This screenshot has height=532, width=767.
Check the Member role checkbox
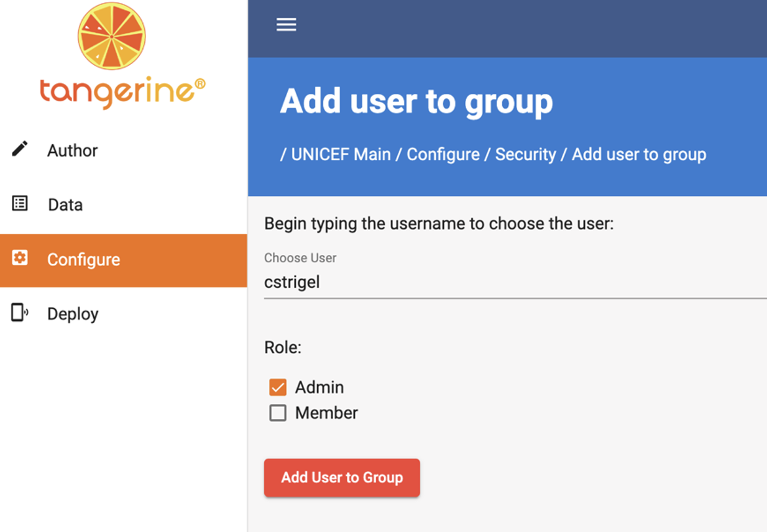pos(278,413)
